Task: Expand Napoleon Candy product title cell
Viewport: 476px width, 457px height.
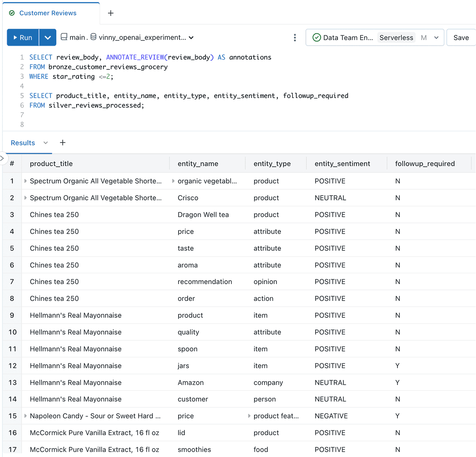Action: pos(25,416)
